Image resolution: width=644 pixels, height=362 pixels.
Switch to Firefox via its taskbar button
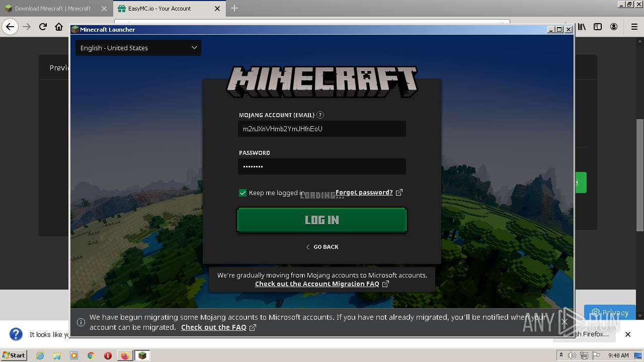click(125, 355)
